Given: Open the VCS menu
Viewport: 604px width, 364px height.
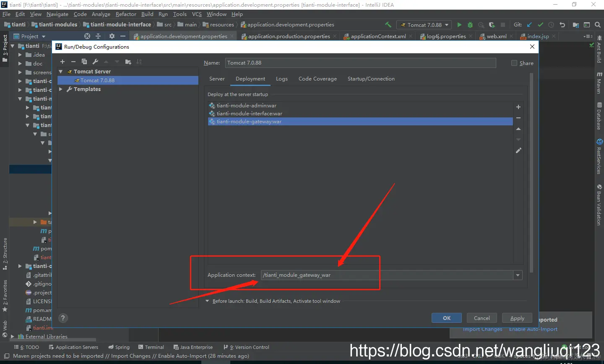Looking at the screenshot, I should coord(197,14).
